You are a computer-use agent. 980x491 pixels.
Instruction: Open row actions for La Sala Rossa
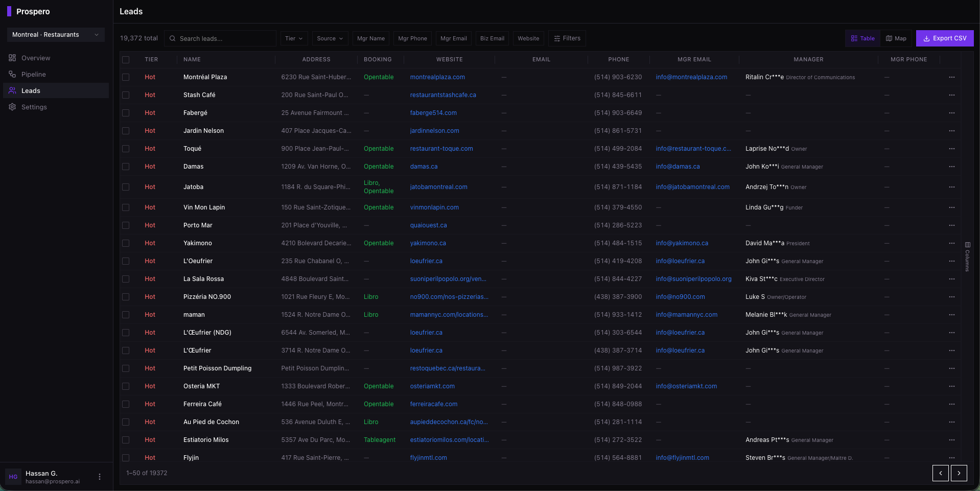(x=952, y=279)
